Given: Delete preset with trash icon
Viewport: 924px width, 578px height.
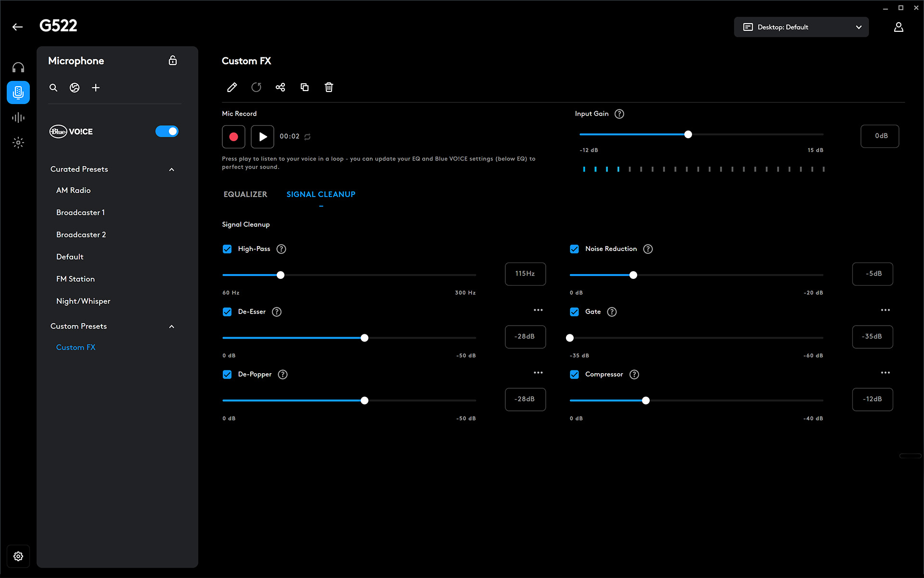Looking at the screenshot, I should 329,87.
